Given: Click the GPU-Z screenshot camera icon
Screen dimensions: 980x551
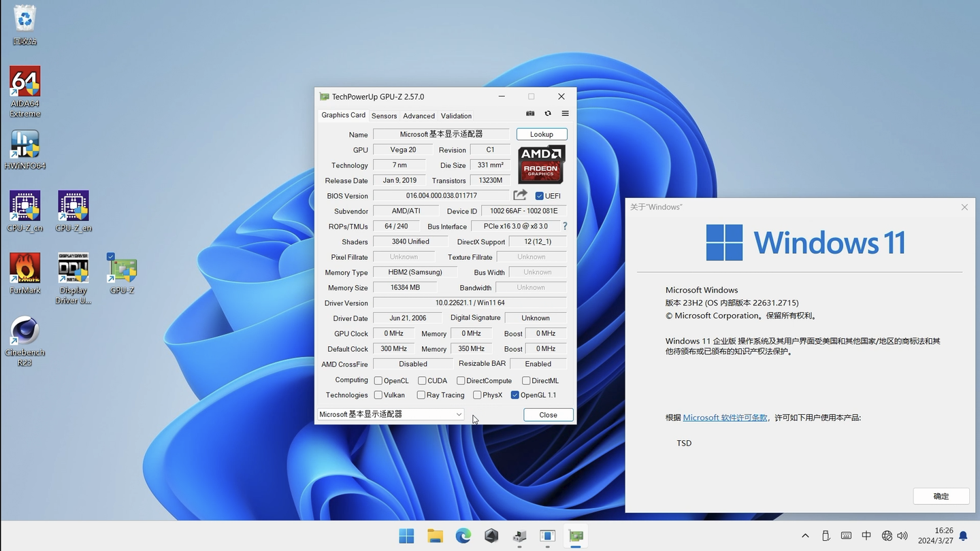Looking at the screenshot, I should pyautogui.click(x=530, y=114).
